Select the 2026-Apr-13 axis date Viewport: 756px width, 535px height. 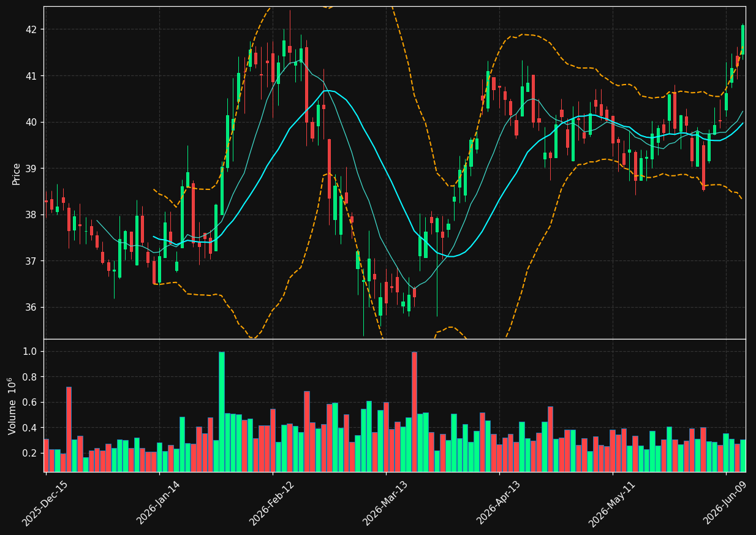click(499, 504)
